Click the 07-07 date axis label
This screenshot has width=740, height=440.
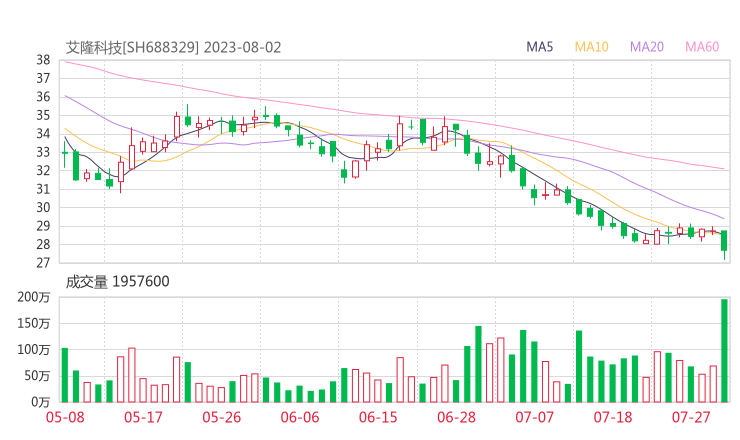coord(534,417)
